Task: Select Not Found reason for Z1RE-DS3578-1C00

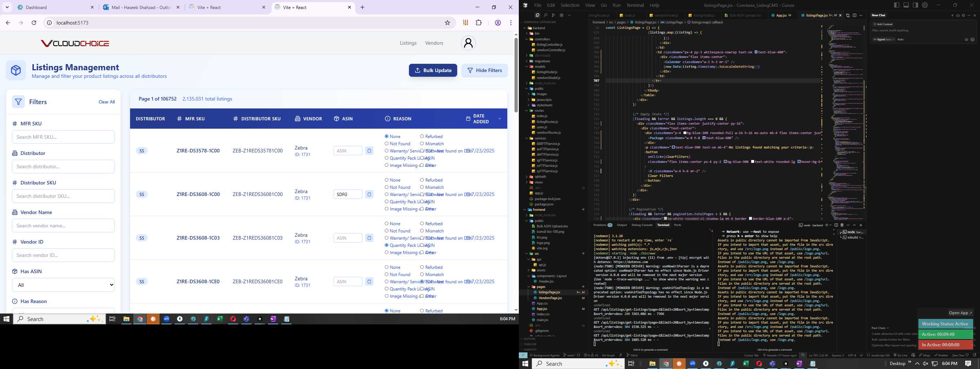Action: (x=387, y=144)
